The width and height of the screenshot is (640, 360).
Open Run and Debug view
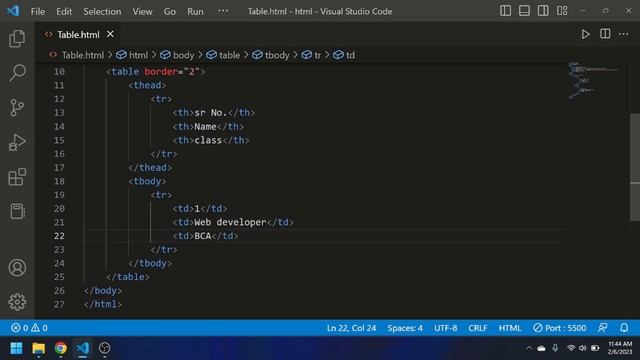[x=17, y=142]
